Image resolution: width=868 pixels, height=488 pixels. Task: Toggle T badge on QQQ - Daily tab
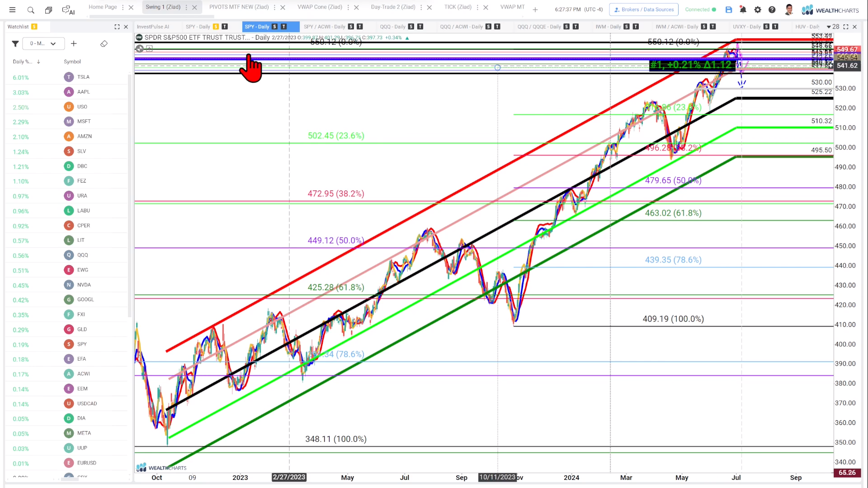point(420,27)
